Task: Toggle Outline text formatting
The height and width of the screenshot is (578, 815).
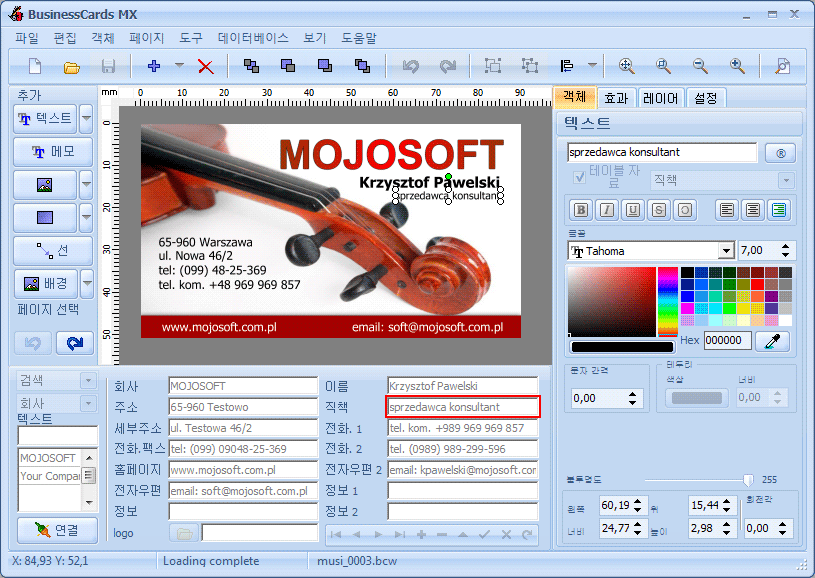Action: tap(685, 210)
